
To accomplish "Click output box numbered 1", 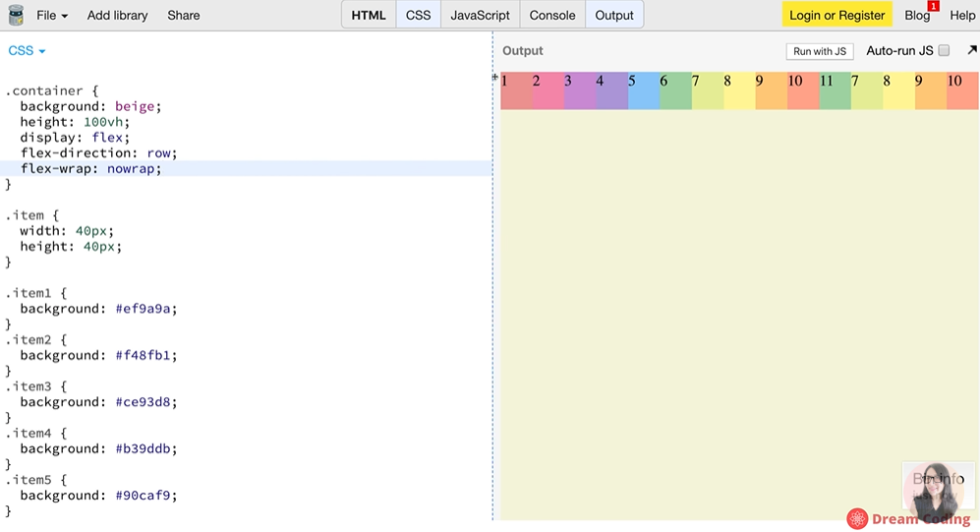I will pos(516,90).
